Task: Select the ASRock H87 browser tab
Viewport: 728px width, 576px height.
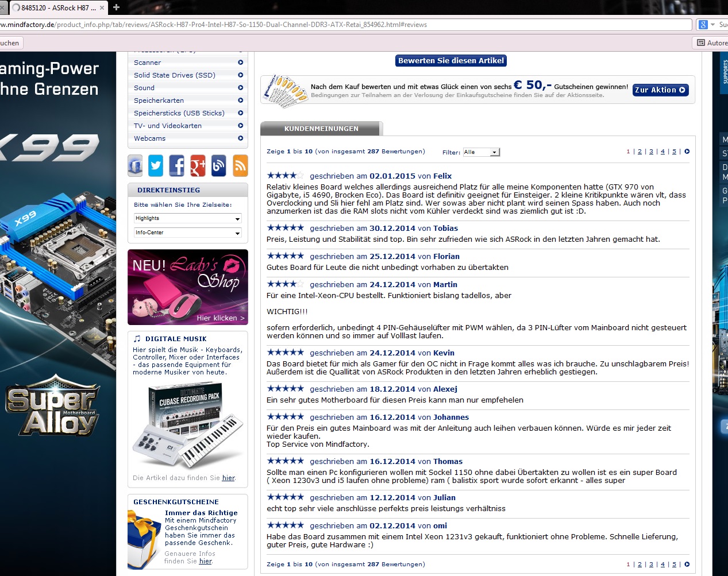Action: 57,7
